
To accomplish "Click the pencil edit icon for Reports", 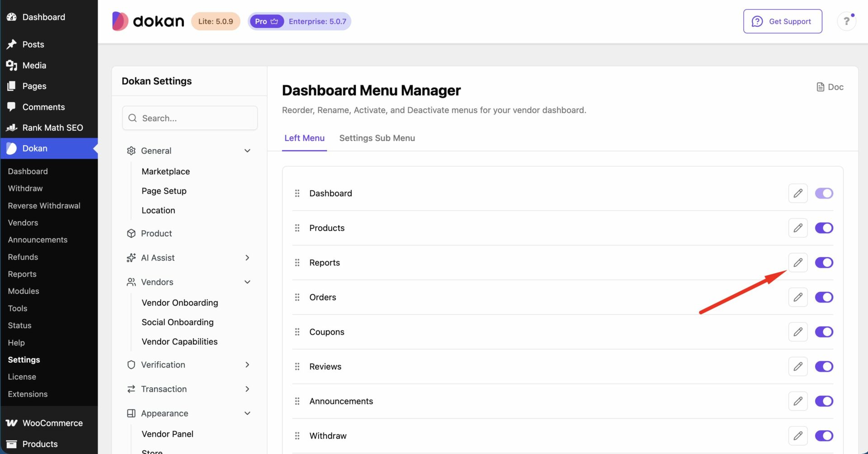I will (x=798, y=263).
